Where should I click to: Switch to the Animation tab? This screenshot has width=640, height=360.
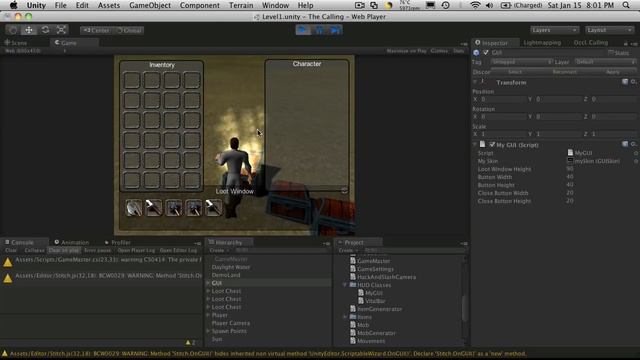[72, 242]
